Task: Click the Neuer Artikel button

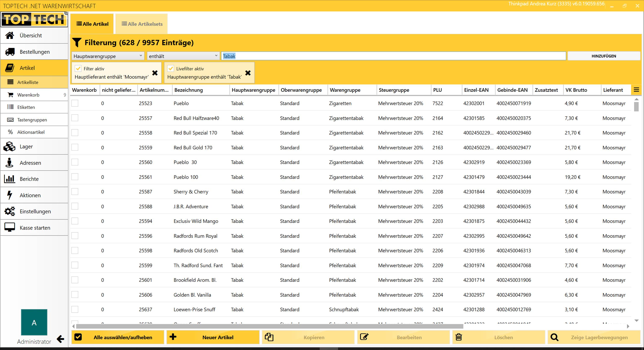Action: click(213, 337)
